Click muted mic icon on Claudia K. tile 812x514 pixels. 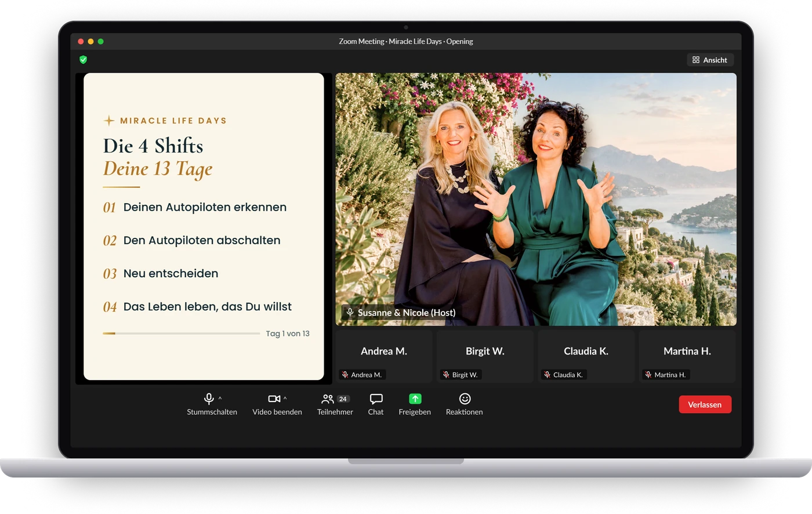pos(547,375)
